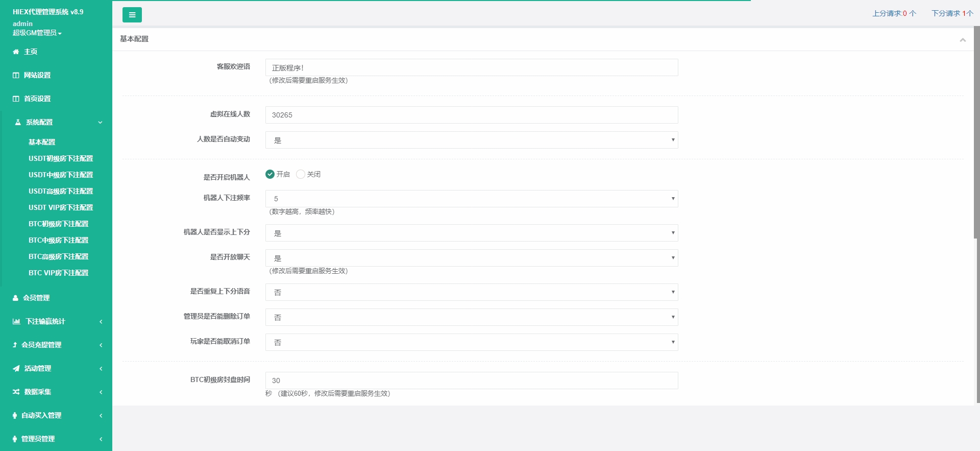Collapse the 基本配置 panel with chevron icon
980x451 pixels.
[962, 40]
